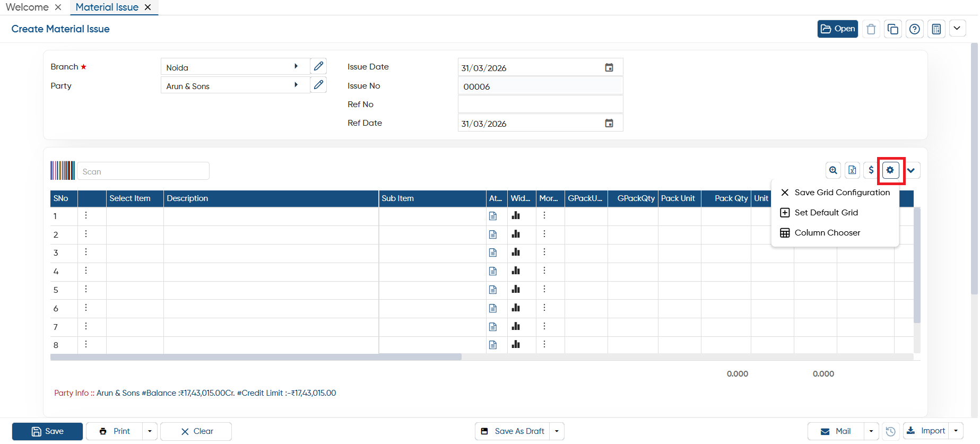
Task: Click the copy document icon in header
Action: 893,29
